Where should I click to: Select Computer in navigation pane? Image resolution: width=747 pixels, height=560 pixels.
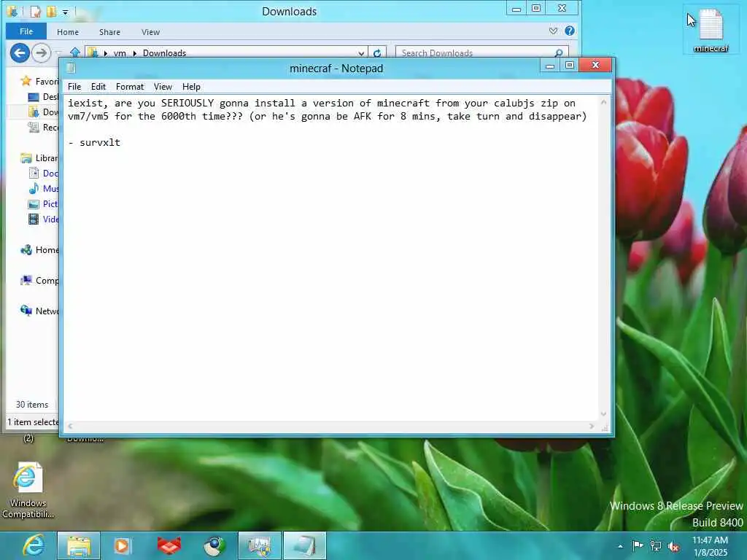click(x=40, y=281)
